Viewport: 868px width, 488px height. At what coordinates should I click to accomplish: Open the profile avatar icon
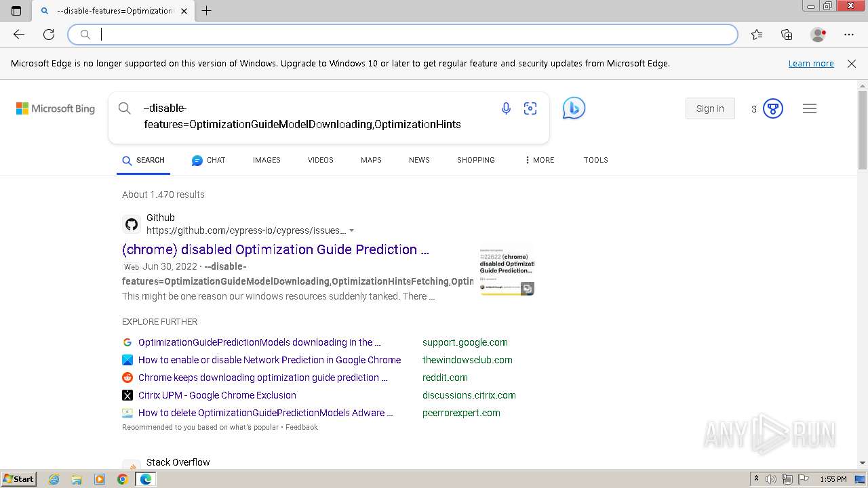coord(818,35)
